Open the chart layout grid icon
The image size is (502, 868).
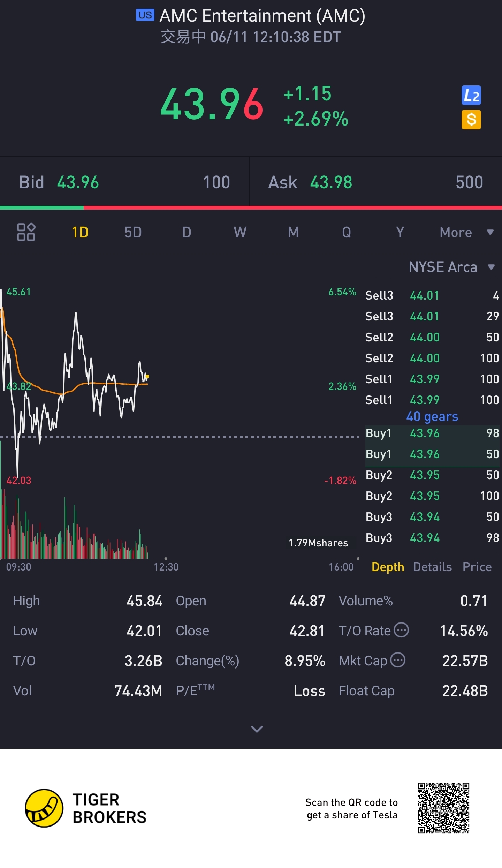(x=26, y=232)
